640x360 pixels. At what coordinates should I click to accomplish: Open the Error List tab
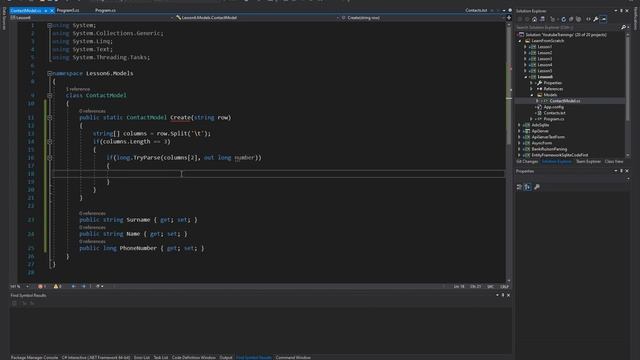(142, 358)
